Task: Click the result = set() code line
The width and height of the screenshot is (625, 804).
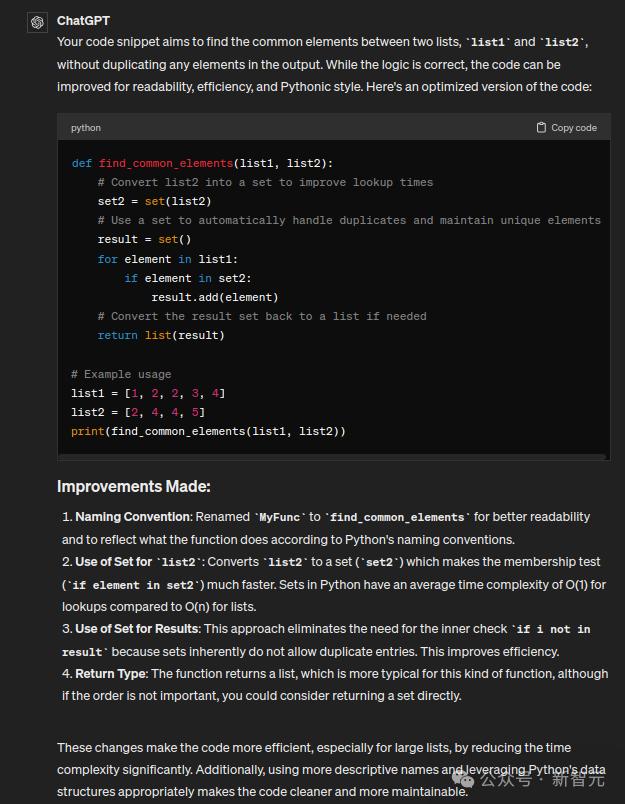Action: (x=144, y=239)
